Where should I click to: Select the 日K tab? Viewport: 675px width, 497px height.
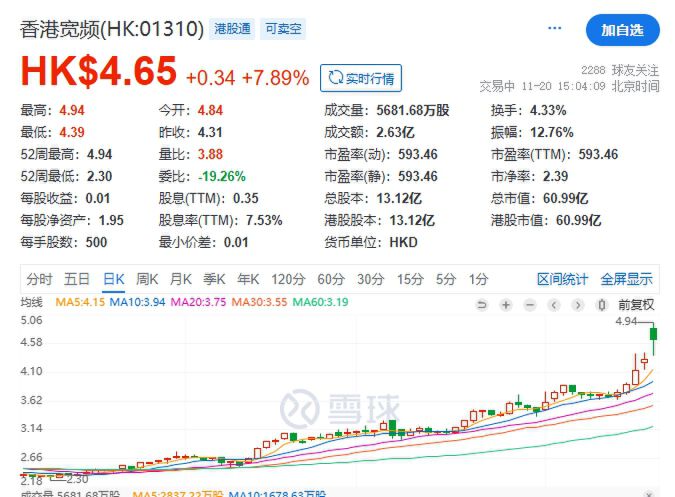pyautogui.click(x=114, y=279)
